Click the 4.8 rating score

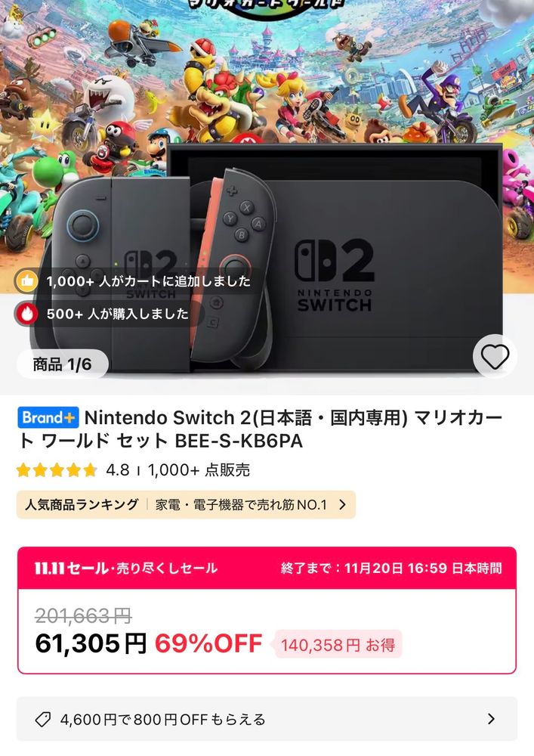[118, 470]
